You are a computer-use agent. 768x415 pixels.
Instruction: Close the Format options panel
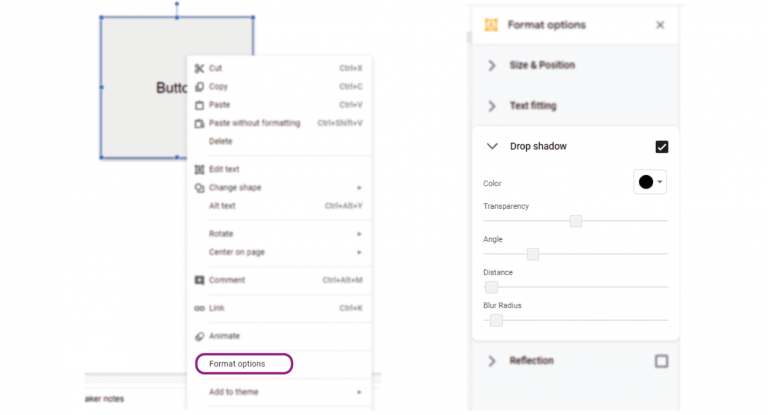point(660,25)
